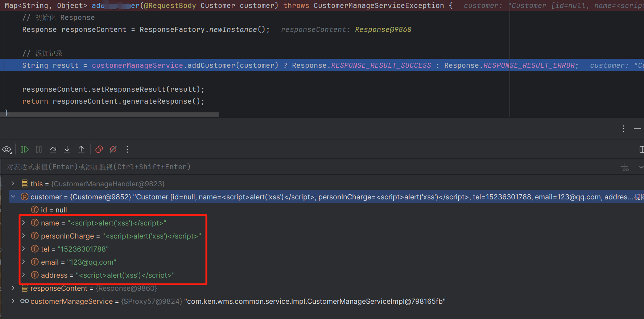This screenshot has width=644, height=319.
Task: Expand the address field node
Action: (x=24, y=275)
